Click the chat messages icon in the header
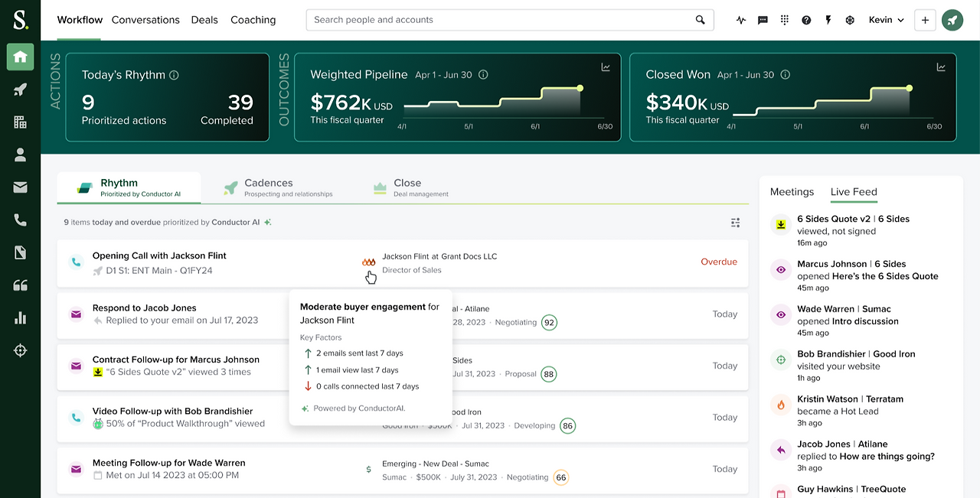 pos(763,20)
